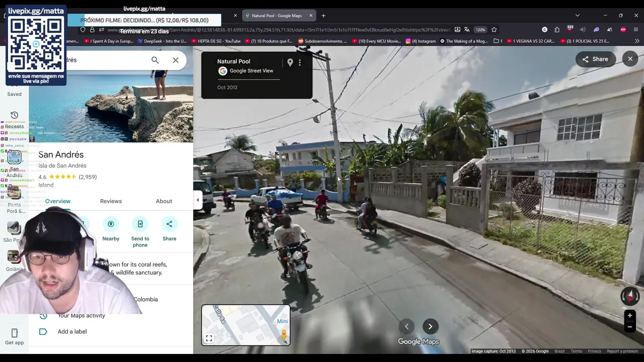Click the Share button in Street View

595,59
